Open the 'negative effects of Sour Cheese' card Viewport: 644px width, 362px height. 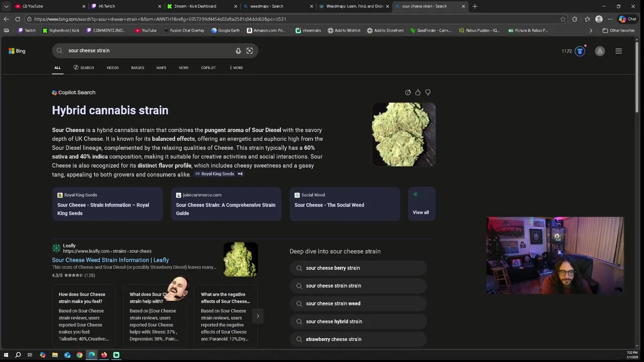click(226, 316)
